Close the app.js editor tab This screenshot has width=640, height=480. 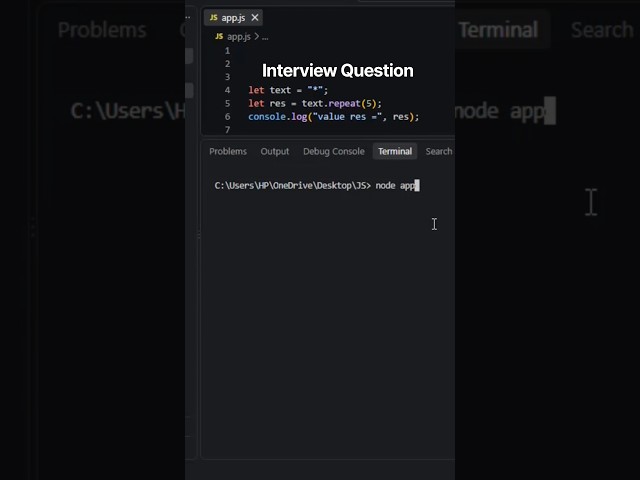[x=255, y=18]
